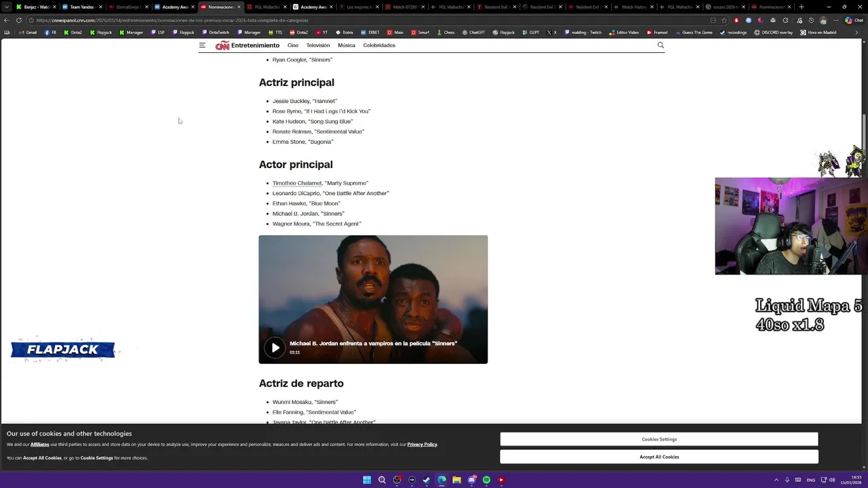Click the text Leonardo DiCaprio, "One Battle After Another"
The height and width of the screenshot is (488, 868).
click(x=331, y=193)
